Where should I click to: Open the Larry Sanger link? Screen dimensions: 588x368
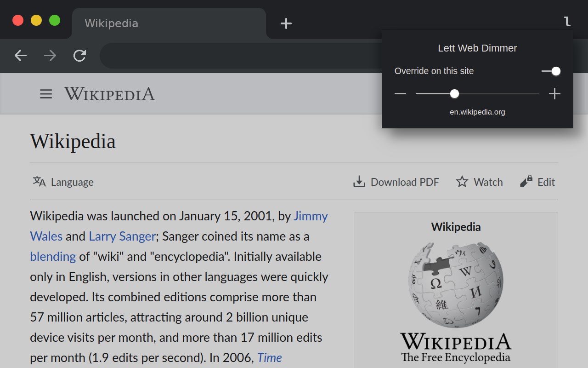(x=122, y=236)
